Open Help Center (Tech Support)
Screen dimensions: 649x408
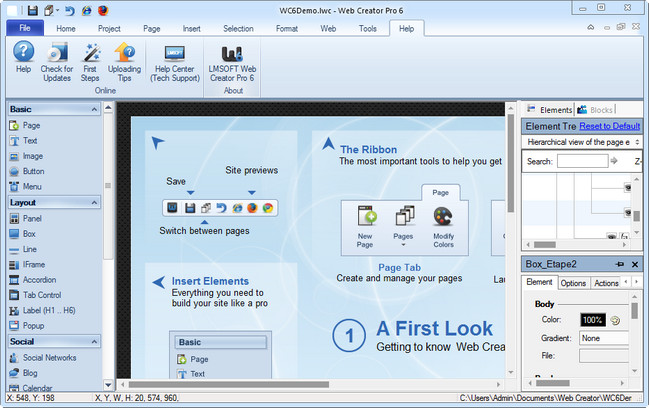coord(175,61)
